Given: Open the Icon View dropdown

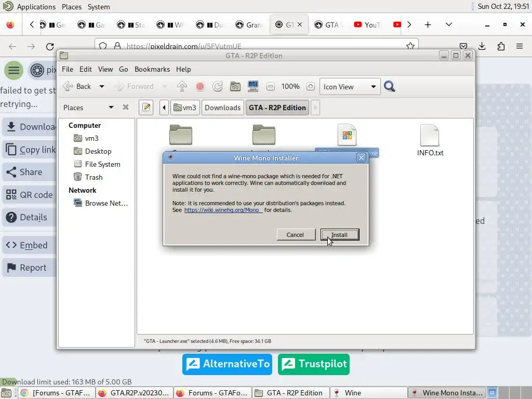Looking at the screenshot, I should tap(350, 87).
